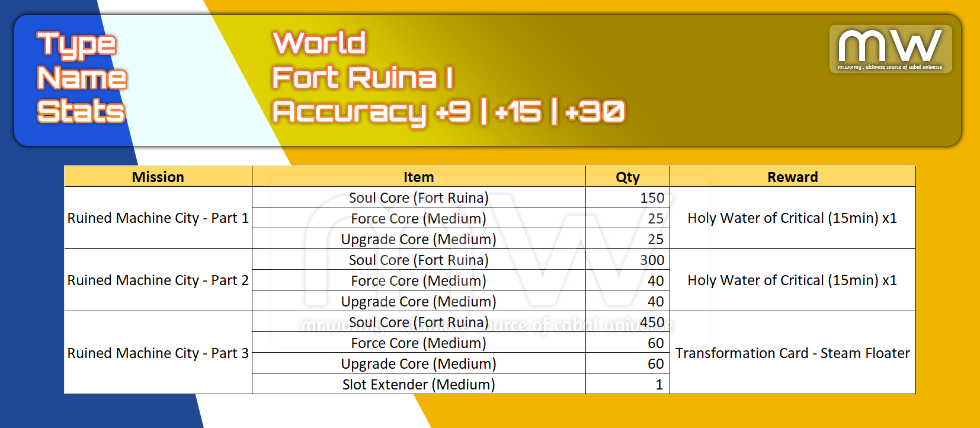Image resolution: width=980 pixels, height=428 pixels.
Task: Click the "Fort Ruina I" name text
Action: (363, 78)
